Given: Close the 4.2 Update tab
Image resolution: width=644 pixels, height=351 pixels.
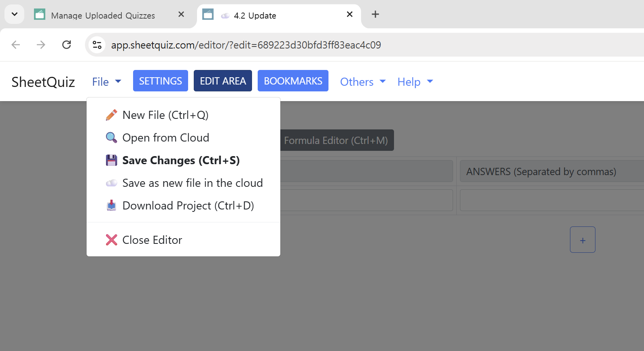Looking at the screenshot, I should click(x=350, y=15).
